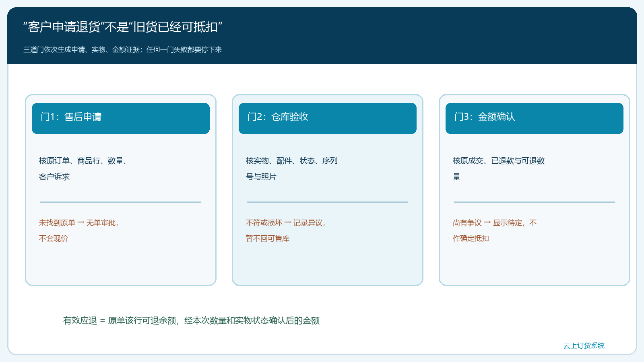Click the warning 尚有争议 → 显示待定
This screenshot has height=362, width=644.
pos(495,230)
